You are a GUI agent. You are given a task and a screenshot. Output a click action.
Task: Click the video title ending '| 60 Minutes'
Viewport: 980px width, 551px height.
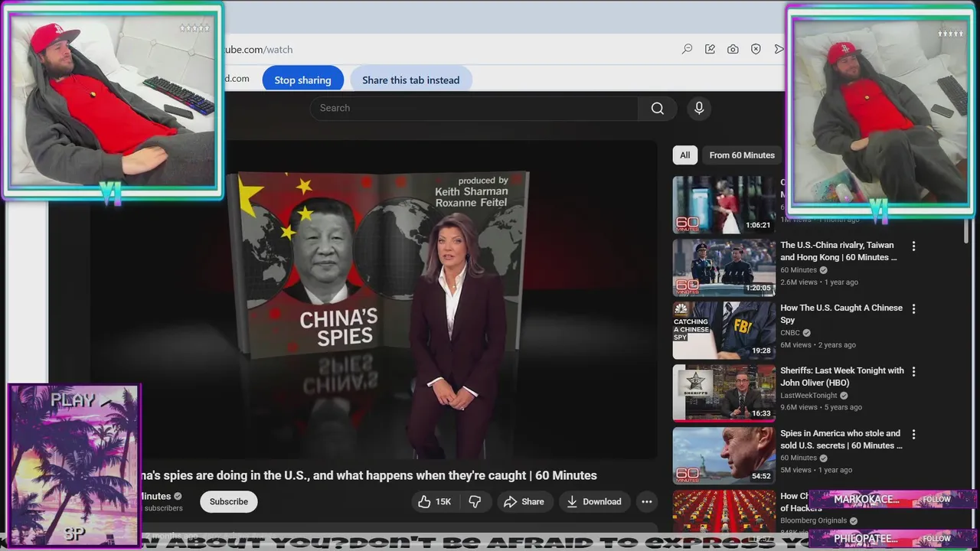click(x=367, y=475)
